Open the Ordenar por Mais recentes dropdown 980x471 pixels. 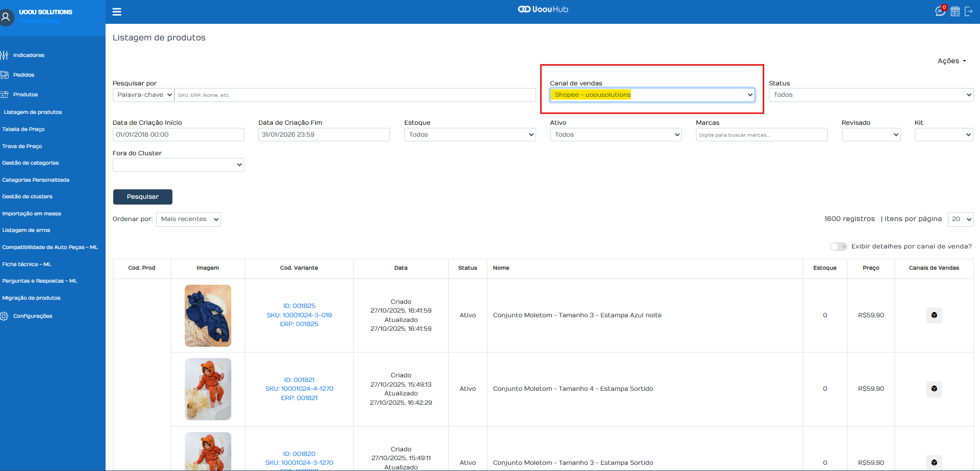click(x=188, y=219)
